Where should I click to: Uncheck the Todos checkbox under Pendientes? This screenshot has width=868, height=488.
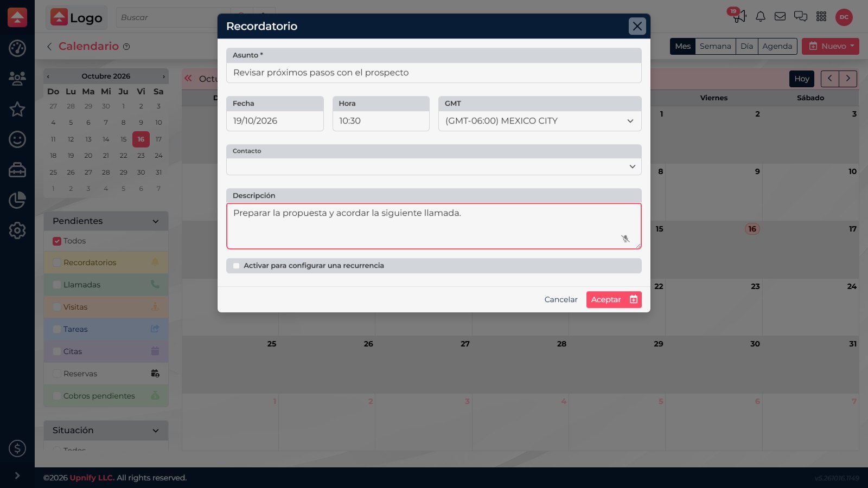(57, 241)
